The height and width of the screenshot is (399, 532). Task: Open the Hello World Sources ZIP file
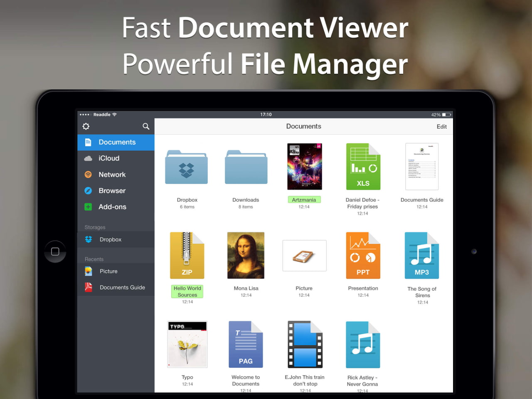pyautogui.click(x=187, y=256)
